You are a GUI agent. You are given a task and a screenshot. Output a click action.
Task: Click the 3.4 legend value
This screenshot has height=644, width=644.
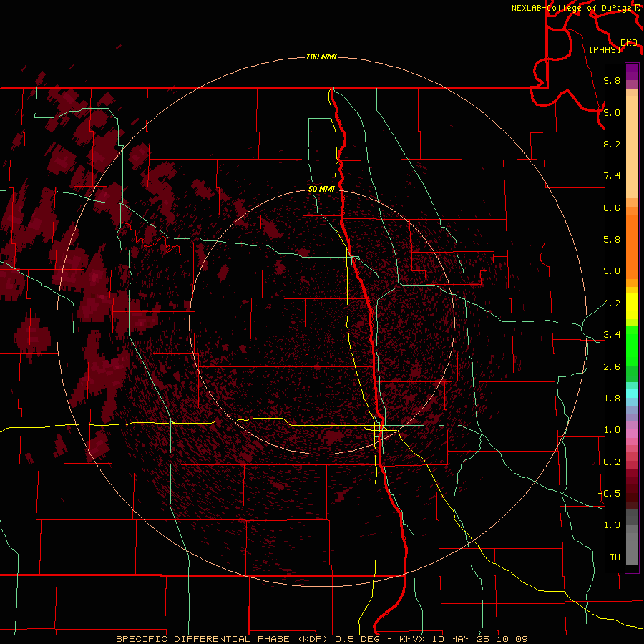click(612, 335)
